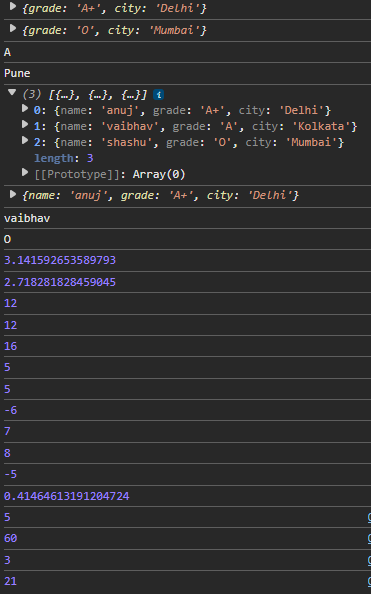Select the 'Pune' log output

[17, 73]
